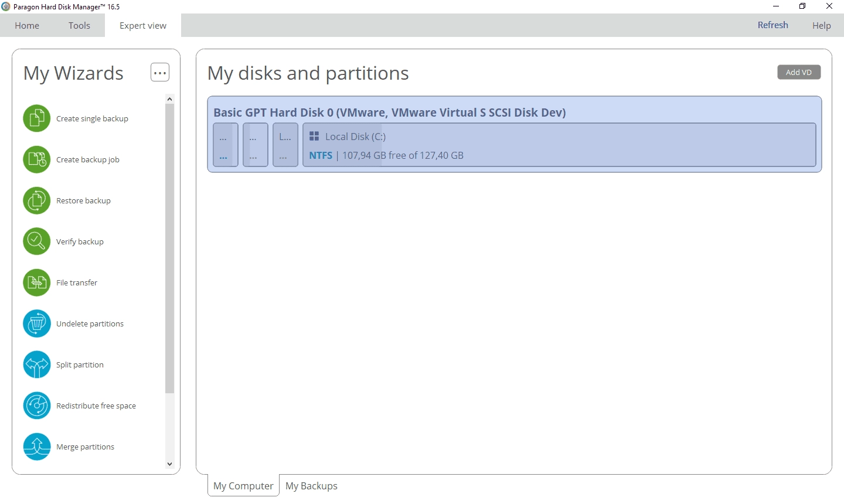
Task: Open the My Backups tab
Action: point(311,486)
